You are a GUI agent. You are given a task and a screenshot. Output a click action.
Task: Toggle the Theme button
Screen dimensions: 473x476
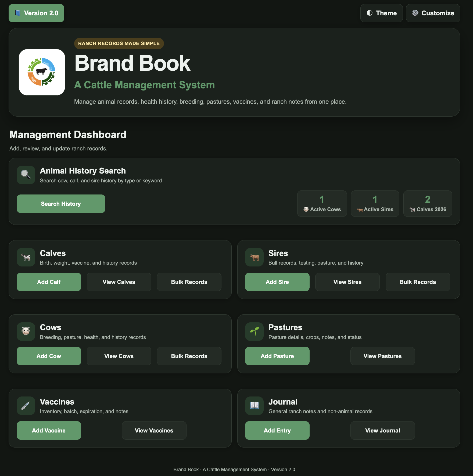381,13
